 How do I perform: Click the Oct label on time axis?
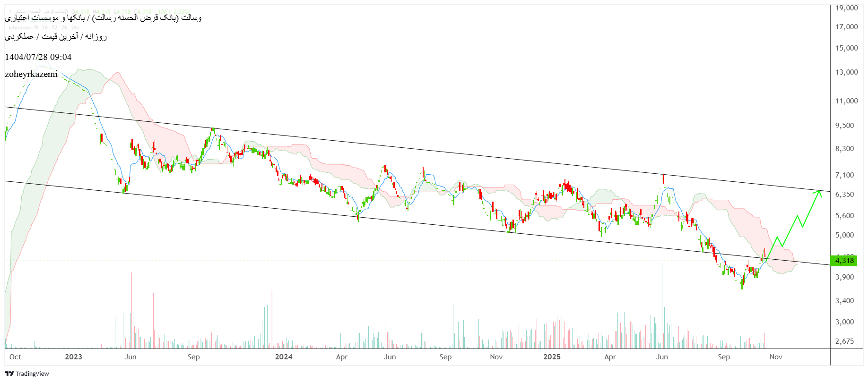[x=15, y=357]
